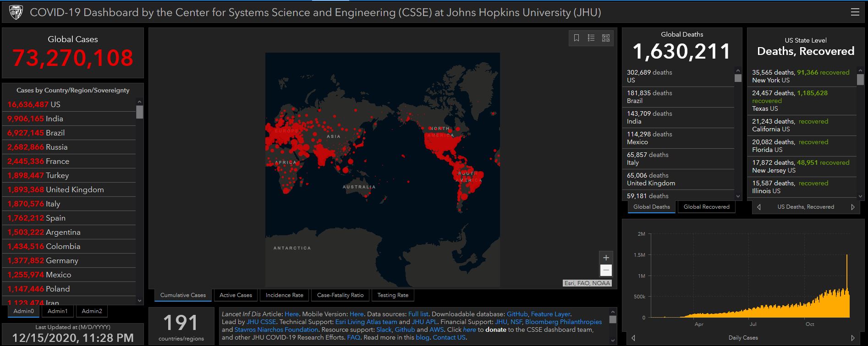The width and height of the screenshot is (868, 346).
Task: Open the Feature Layer link
Action: coord(550,314)
